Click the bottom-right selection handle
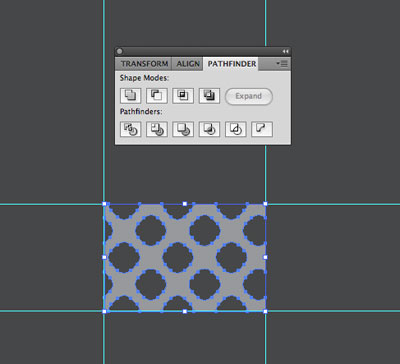 pyautogui.click(x=265, y=311)
